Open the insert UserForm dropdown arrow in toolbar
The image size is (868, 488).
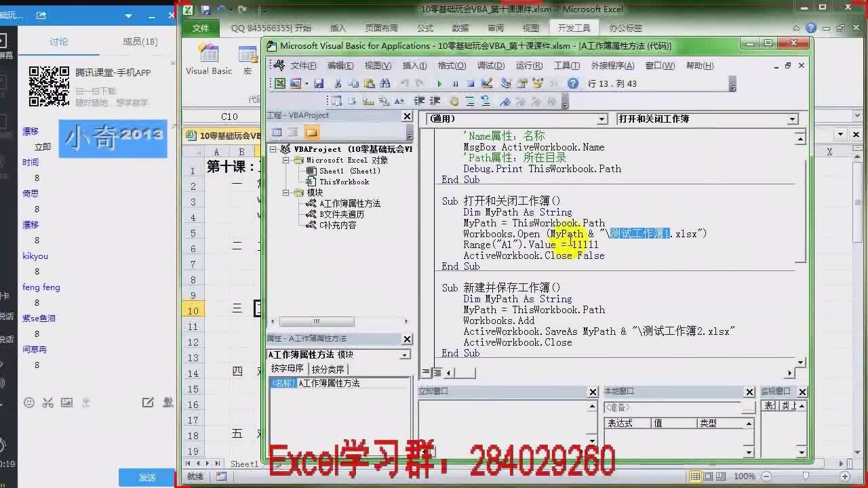pyautogui.click(x=307, y=83)
